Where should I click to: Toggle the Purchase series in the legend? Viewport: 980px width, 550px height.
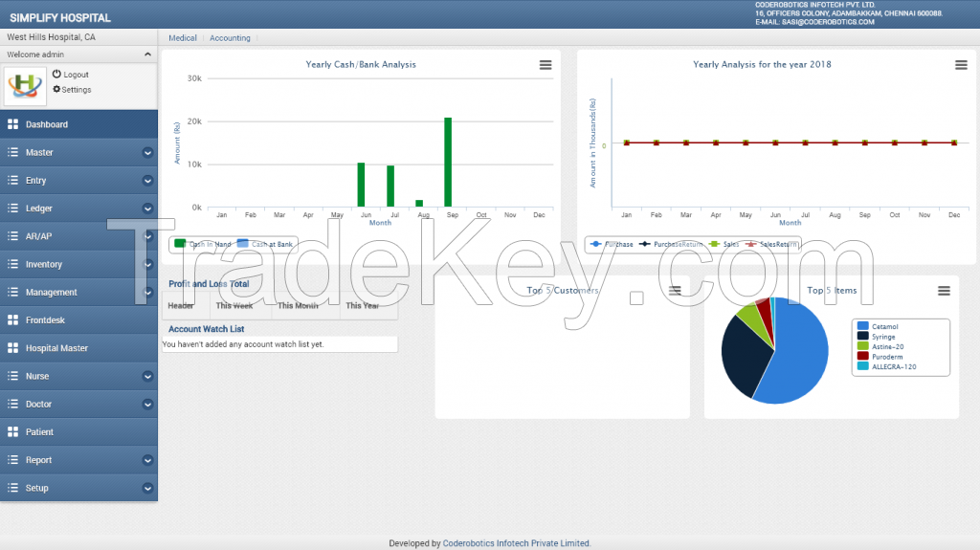(x=611, y=245)
